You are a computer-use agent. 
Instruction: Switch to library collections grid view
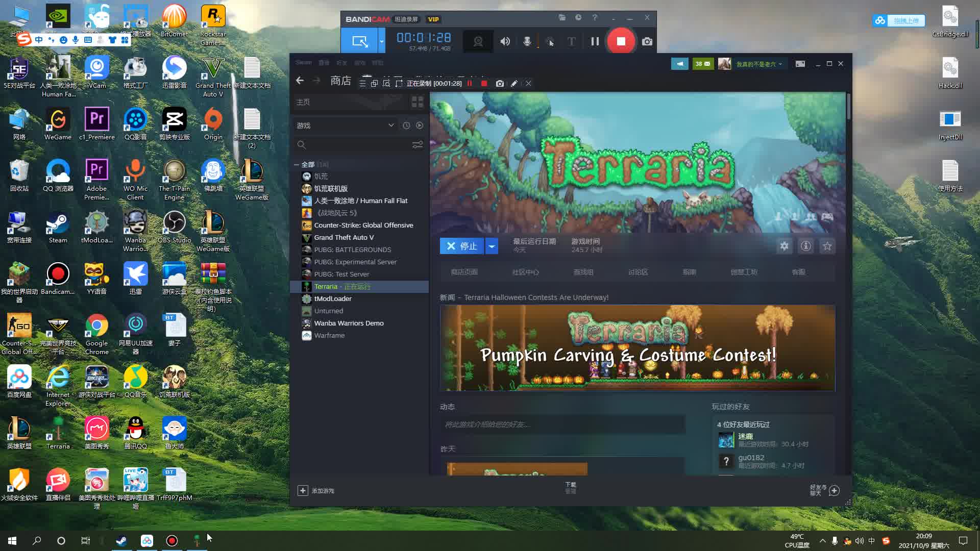click(x=417, y=102)
